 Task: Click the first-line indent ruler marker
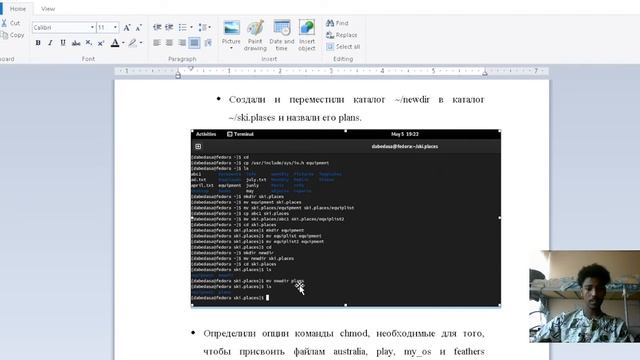191,69
